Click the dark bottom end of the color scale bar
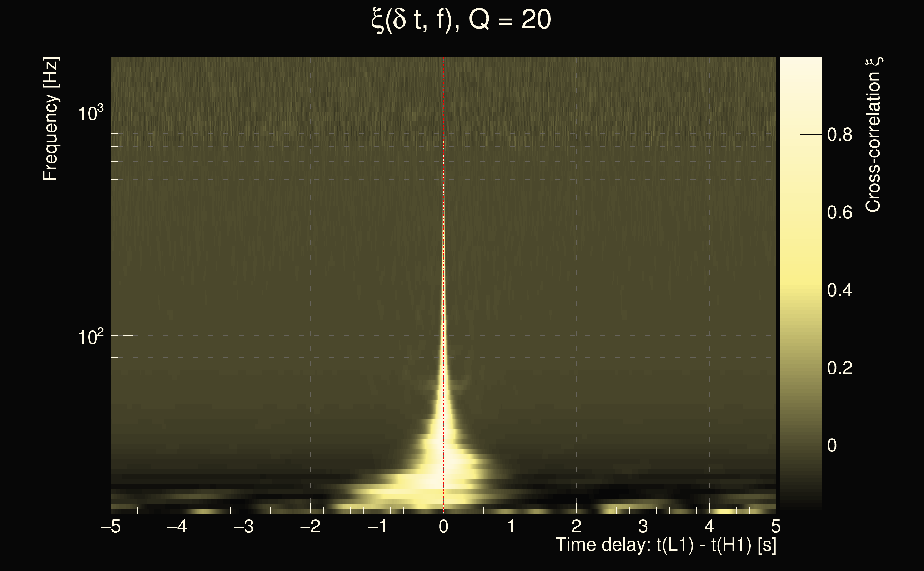The image size is (924, 571). (801, 506)
